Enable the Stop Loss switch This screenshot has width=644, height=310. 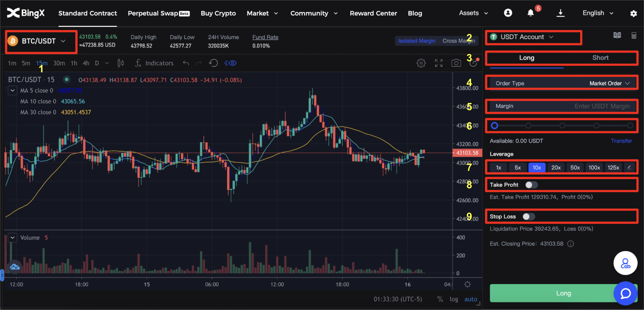528,217
